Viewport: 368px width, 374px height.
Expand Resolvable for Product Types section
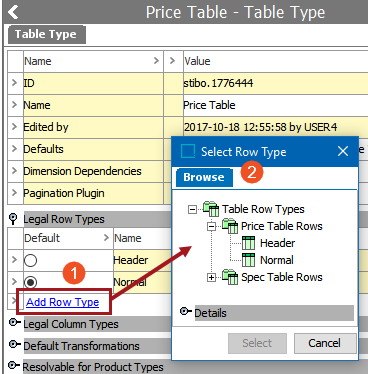pos(14,365)
